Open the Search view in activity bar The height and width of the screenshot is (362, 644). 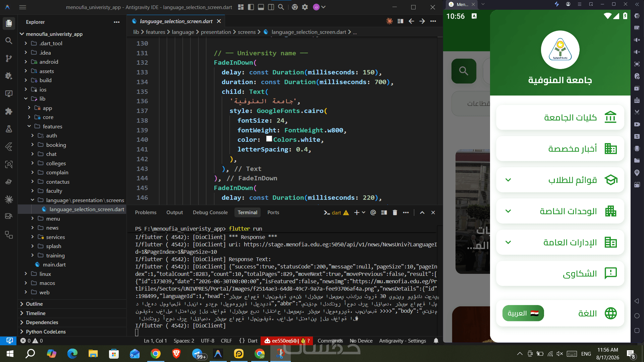click(x=9, y=41)
